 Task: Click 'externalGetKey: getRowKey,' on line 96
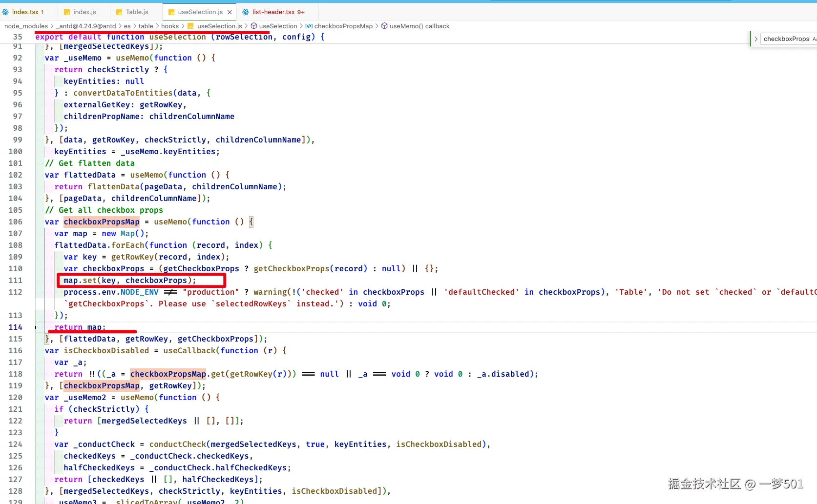(125, 105)
